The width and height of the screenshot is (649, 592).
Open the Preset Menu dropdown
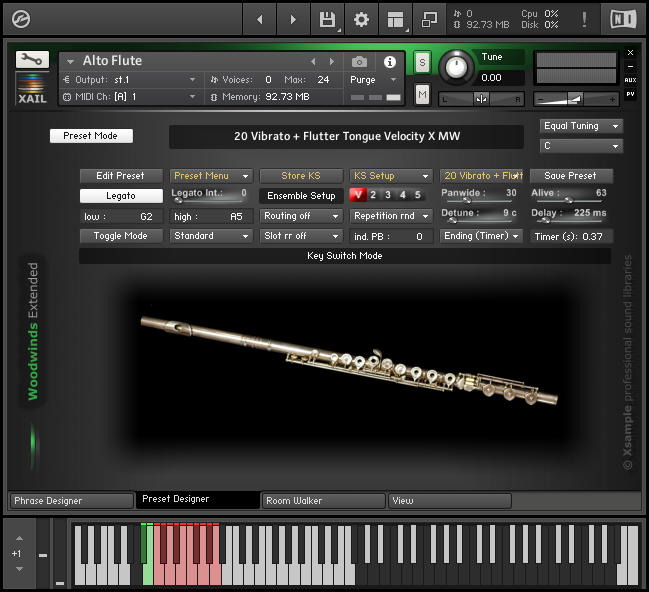pyautogui.click(x=211, y=176)
